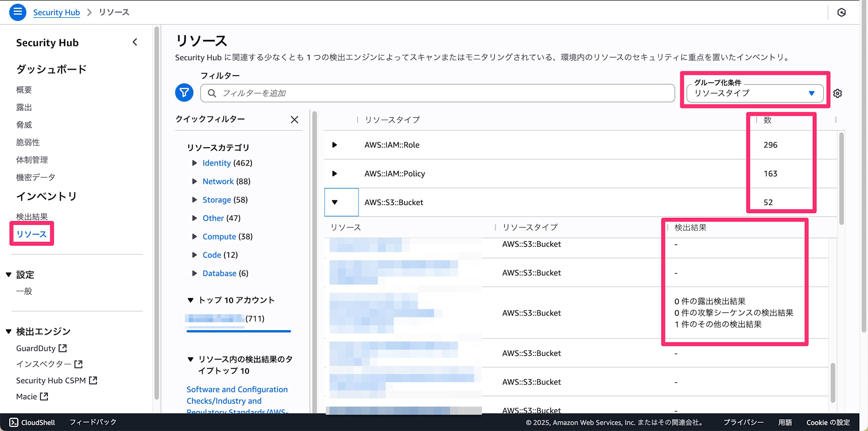Go to 機密データ in side navigation

(36, 177)
